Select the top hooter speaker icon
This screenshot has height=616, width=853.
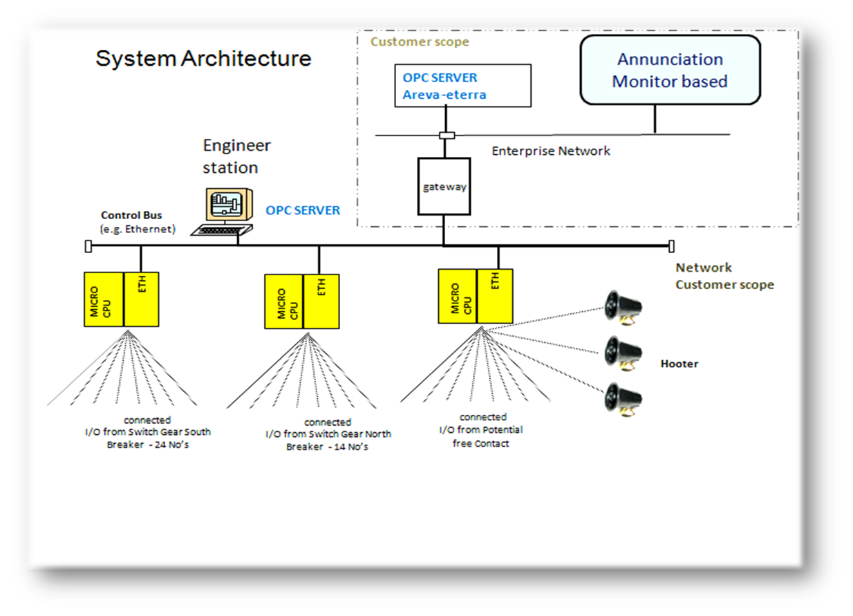pyautogui.click(x=622, y=308)
